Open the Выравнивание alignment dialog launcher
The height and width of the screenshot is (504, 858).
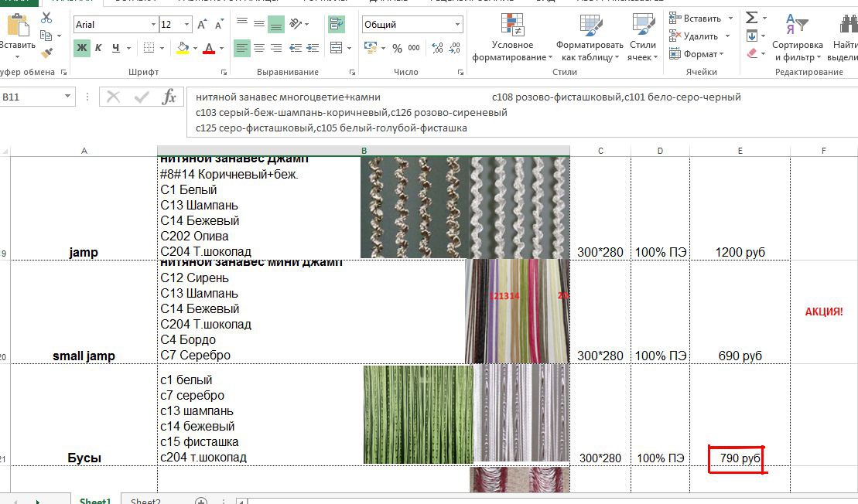352,72
